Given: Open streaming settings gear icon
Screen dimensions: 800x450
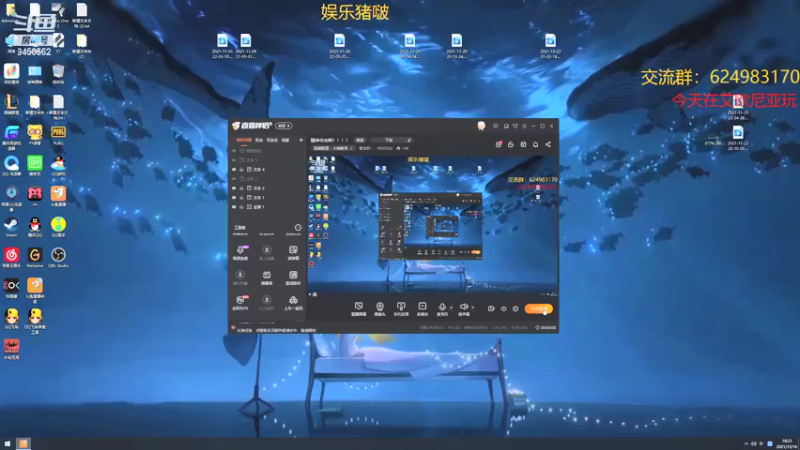Looking at the screenshot, I should [515, 309].
